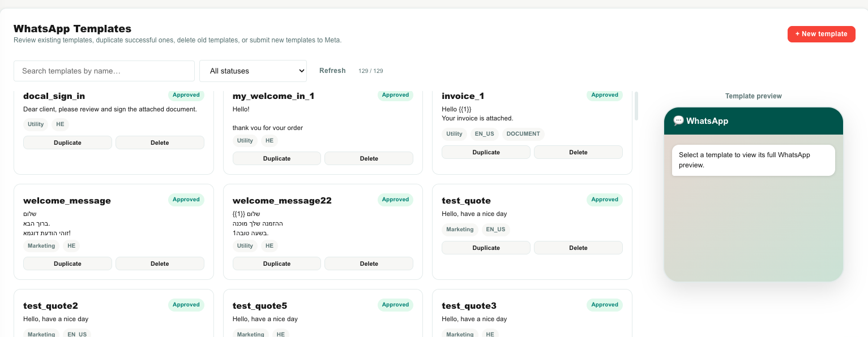Delete the invoice_1 template

click(578, 152)
